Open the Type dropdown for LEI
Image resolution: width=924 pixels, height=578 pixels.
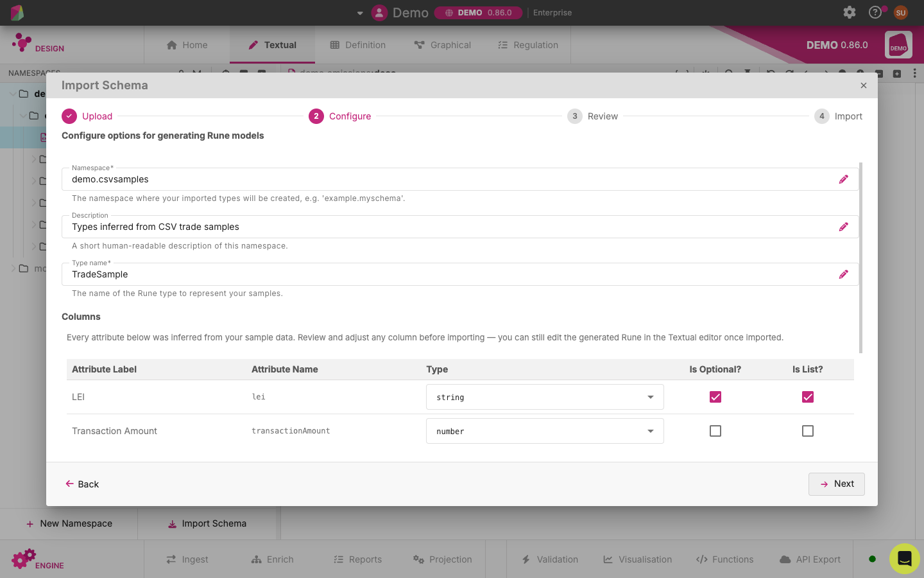point(545,397)
